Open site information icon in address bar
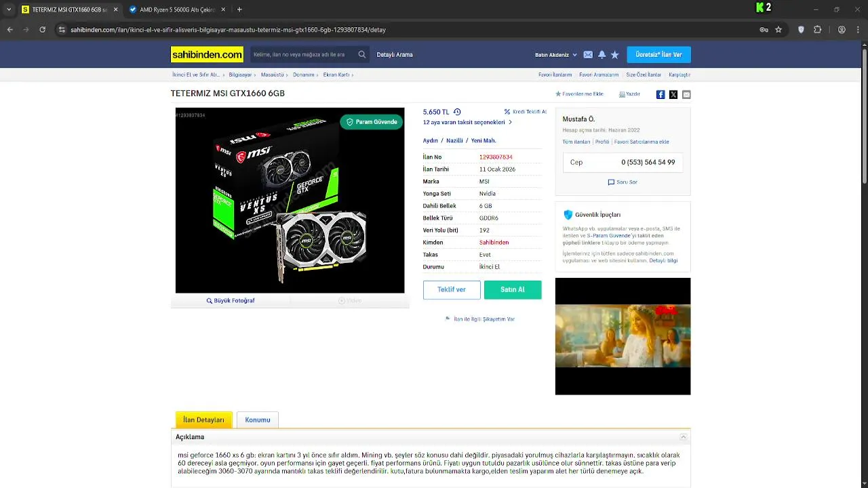This screenshot has height=488, width=868. click(62, 30)
